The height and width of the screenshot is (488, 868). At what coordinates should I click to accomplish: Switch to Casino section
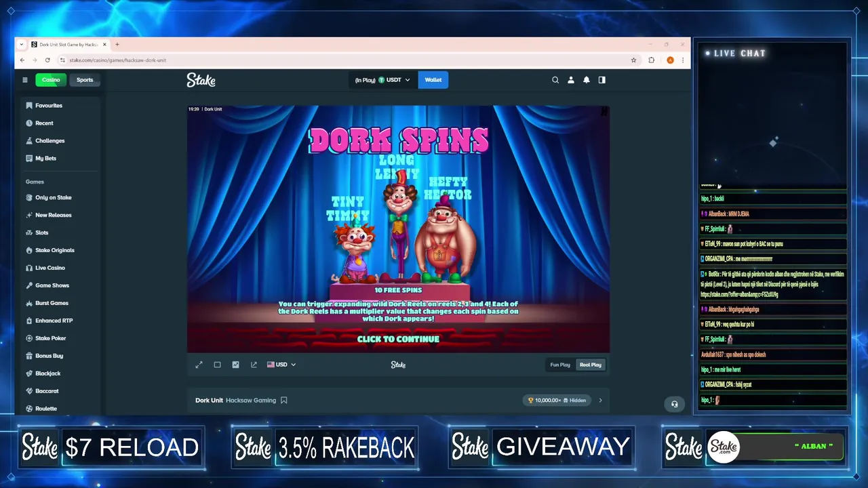(51, 80)
